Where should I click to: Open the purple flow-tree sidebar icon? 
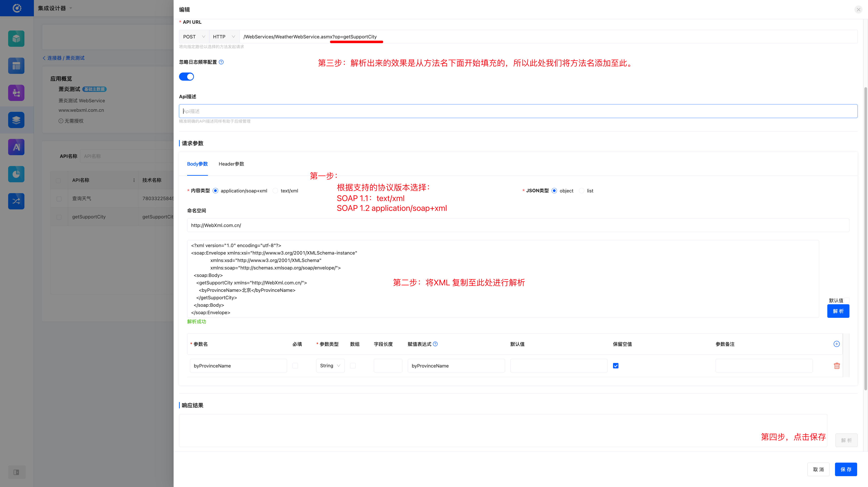16,93
